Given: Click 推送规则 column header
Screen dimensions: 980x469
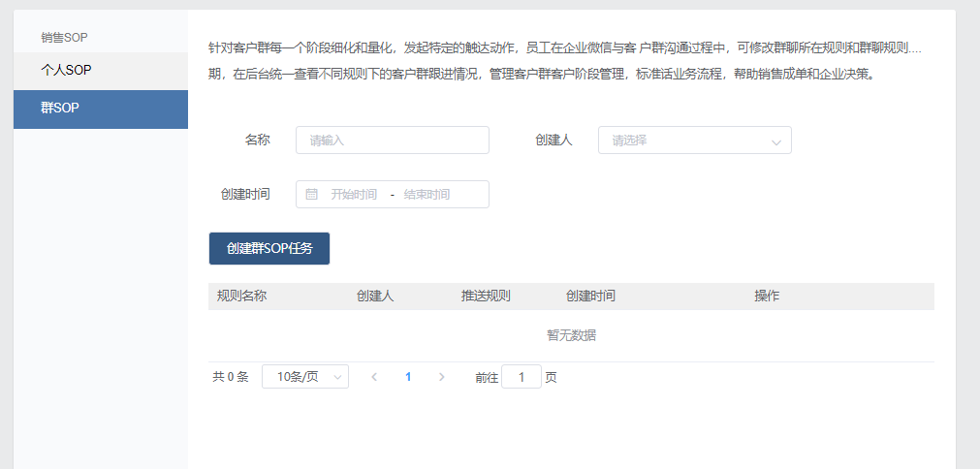Looking at the screenshot, I should point(486,297).
